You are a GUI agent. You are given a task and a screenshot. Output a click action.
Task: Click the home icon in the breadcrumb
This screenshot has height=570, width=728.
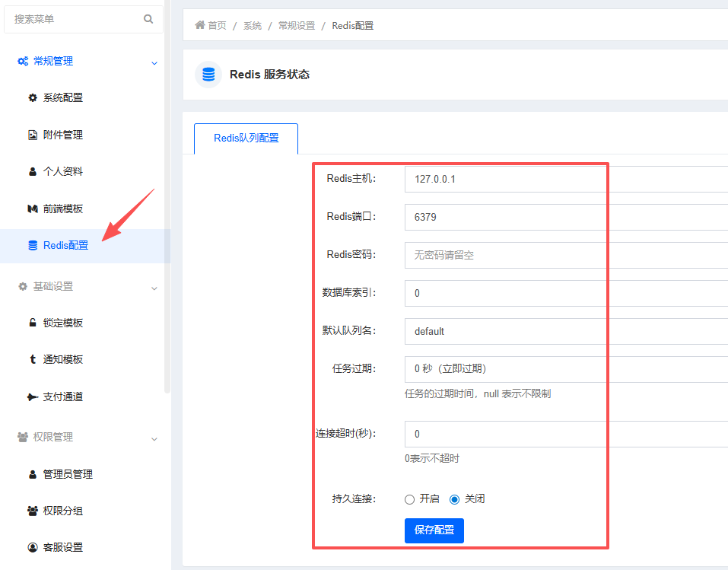tap(199, 25)
